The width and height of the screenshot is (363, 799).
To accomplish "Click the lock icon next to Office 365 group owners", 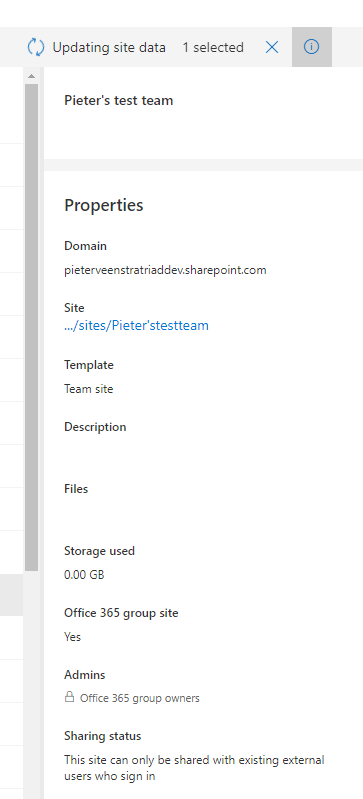I will (69, 697).
